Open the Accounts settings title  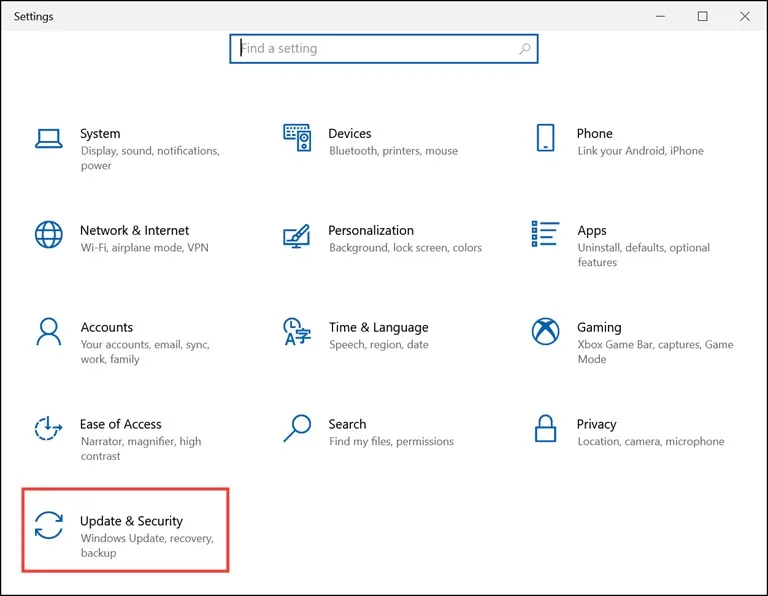coord(107,327)
